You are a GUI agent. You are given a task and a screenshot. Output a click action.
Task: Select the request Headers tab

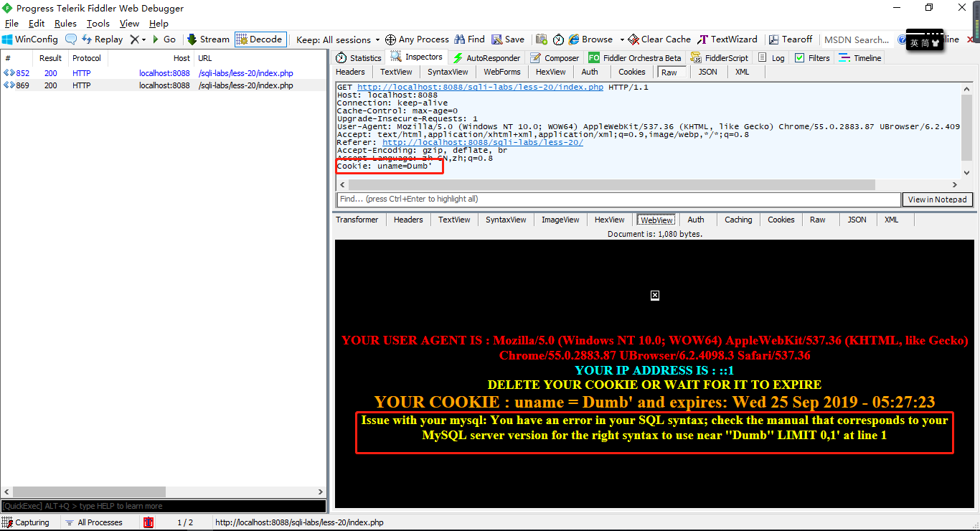coord(350,72)
